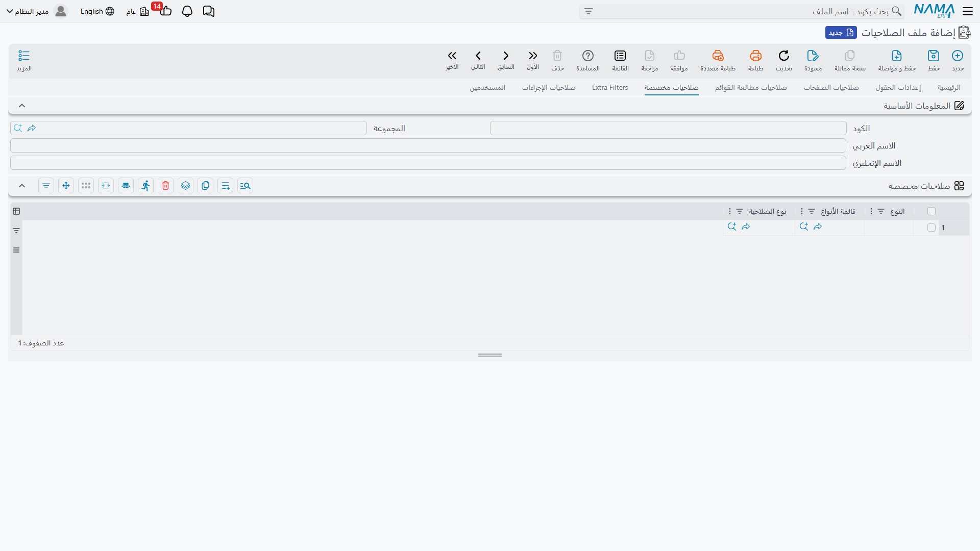The width and height of the screenshot is (980, 551).
Task: Click the الكود input field
Action: (x=668, y=128)
